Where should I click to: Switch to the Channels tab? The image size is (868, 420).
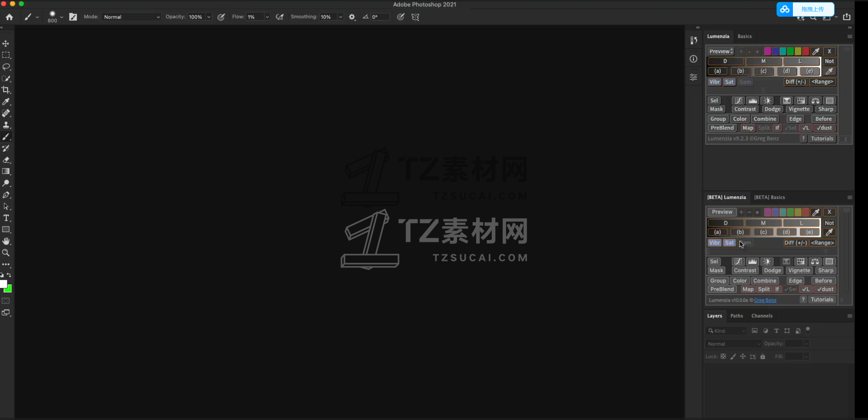pos(762,316)
